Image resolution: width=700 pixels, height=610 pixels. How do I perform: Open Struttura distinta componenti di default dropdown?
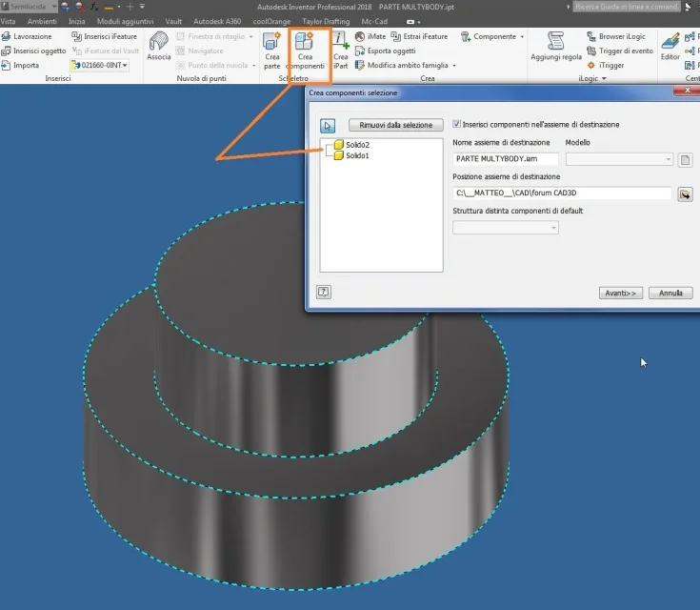[x=506, y=228]
